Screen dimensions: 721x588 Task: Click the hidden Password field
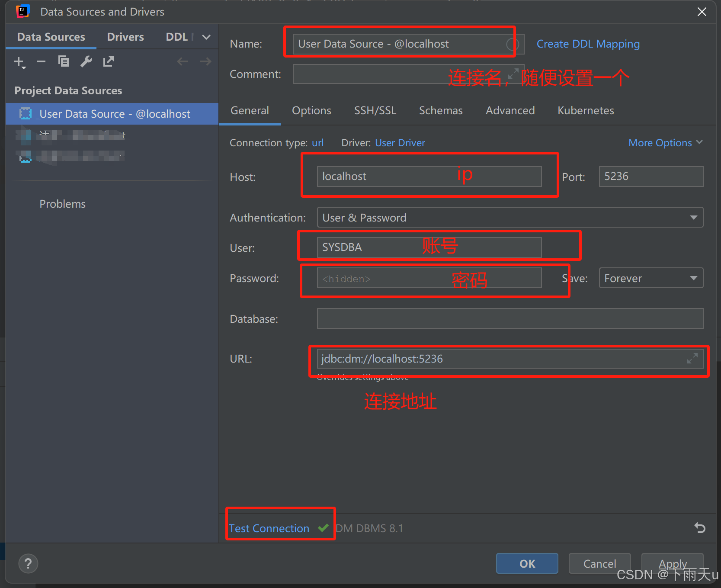pos(429,278)
